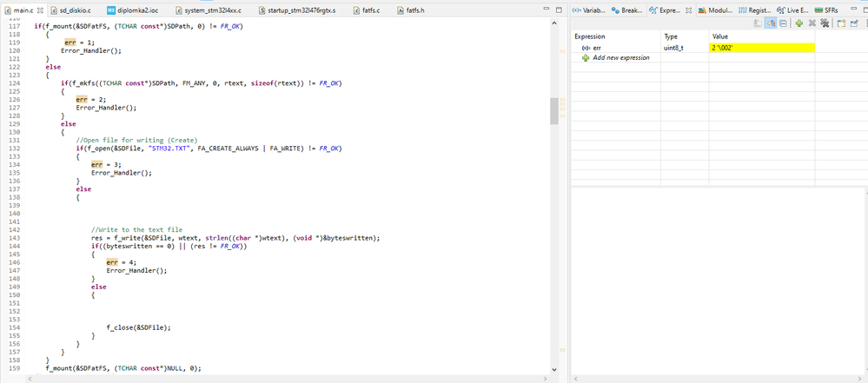This screenshot has height=383, width=868.
Task: Click the Expression column header
Action: 615,36
